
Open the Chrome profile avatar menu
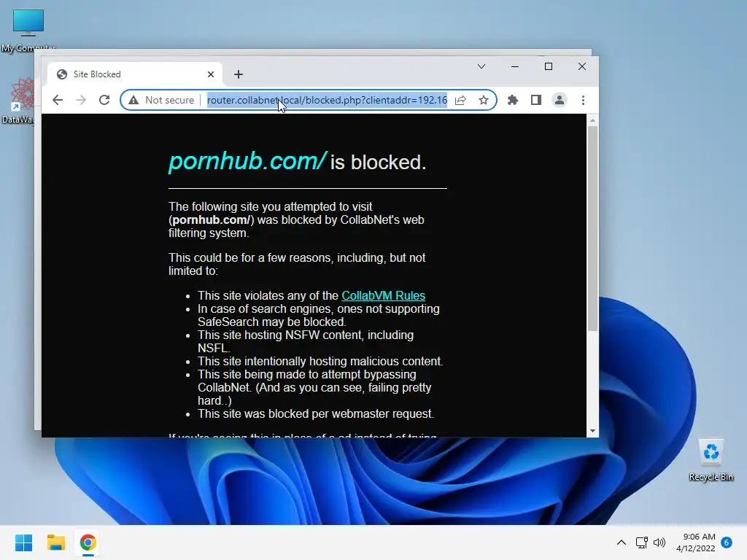(560, 100)
